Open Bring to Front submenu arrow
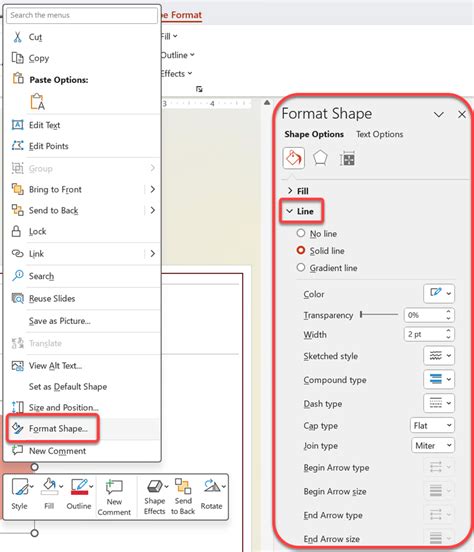The width and height of the screenshot is (474, 552). (152, 189)
